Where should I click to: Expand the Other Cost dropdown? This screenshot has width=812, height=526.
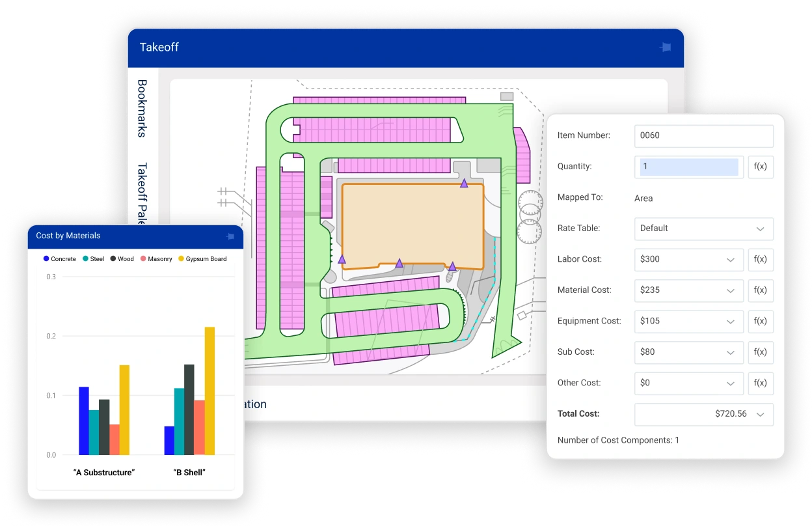click(689, 383)
